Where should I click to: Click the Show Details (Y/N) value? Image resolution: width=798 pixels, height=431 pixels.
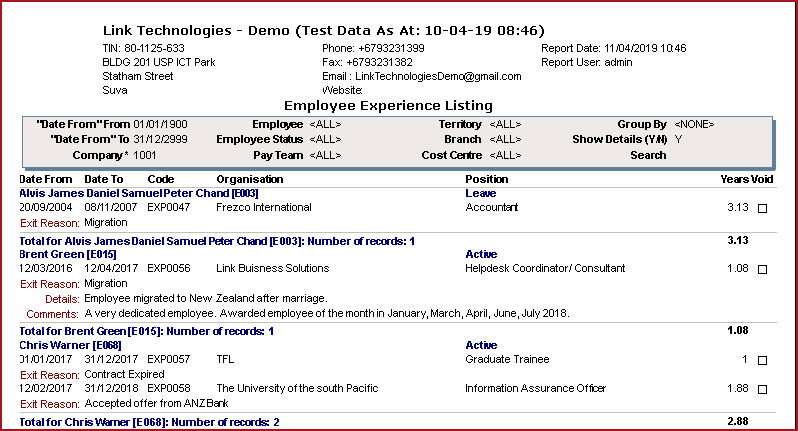678,140
